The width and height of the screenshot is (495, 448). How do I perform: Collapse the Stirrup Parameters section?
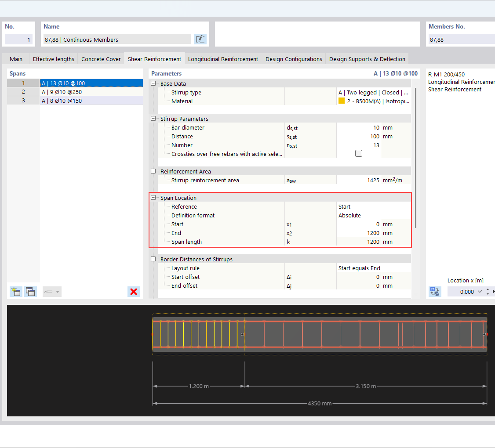click(x=153, y=119)
